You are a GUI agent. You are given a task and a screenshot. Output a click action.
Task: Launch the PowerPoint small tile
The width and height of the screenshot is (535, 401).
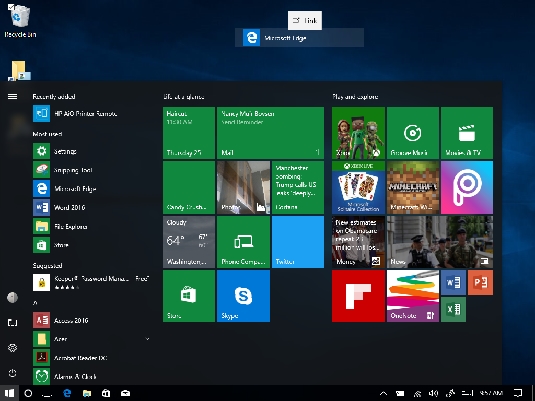point(480,282)
